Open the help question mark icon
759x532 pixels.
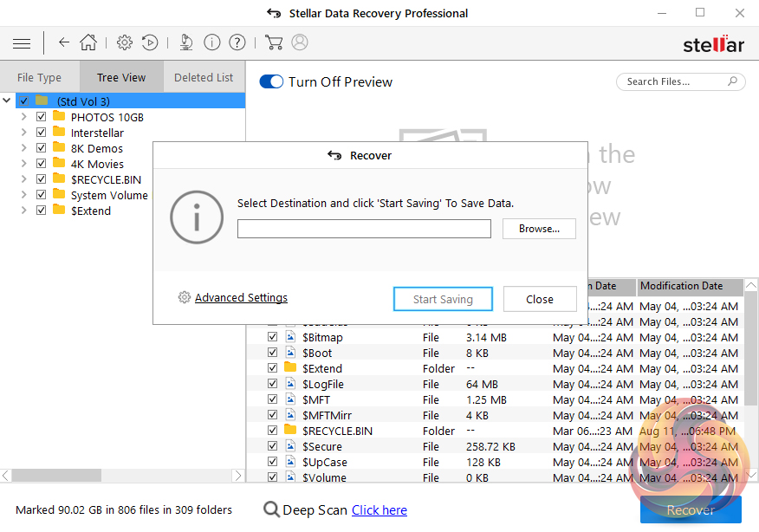(237, 42)
